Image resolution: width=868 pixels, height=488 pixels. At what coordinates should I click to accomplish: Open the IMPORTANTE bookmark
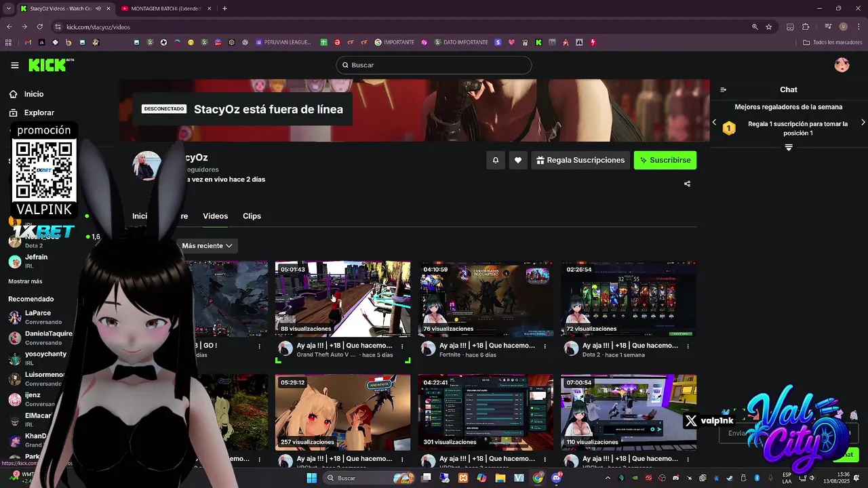click(395, 42)
